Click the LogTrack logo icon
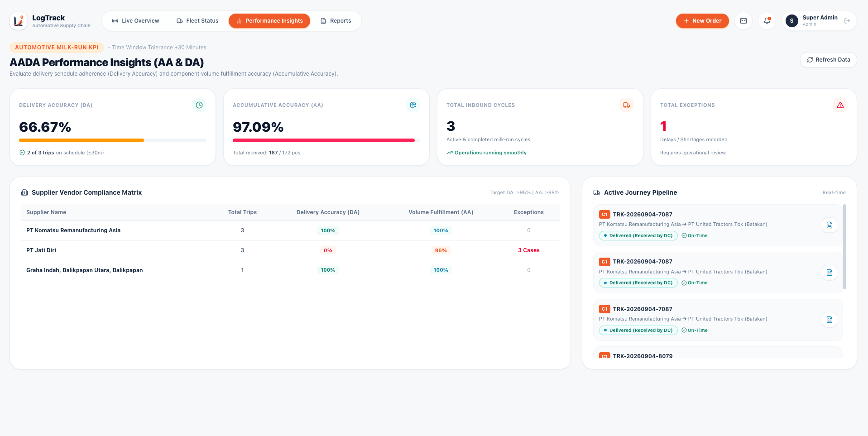Screen dimensions: 868x436 (19, 21)
